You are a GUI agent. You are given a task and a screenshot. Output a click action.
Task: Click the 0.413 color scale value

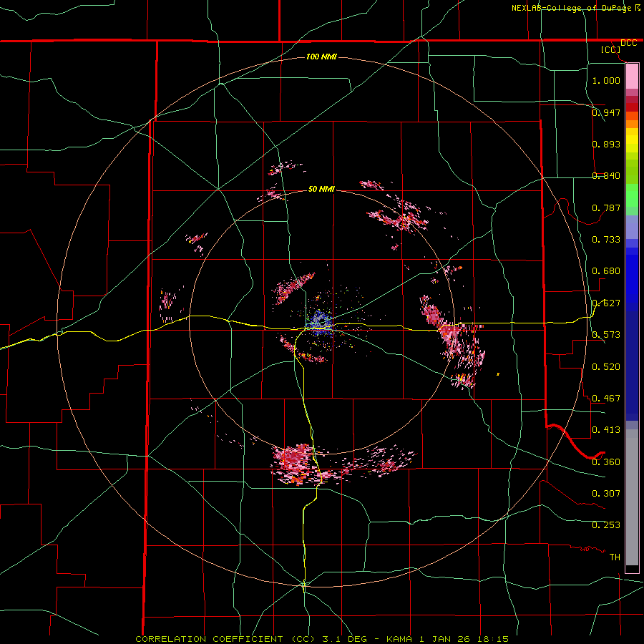606,429
